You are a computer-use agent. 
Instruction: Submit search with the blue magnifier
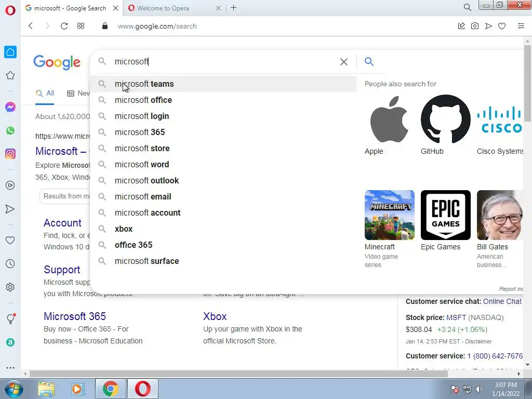pyautogui.click(x=369, y=61)
